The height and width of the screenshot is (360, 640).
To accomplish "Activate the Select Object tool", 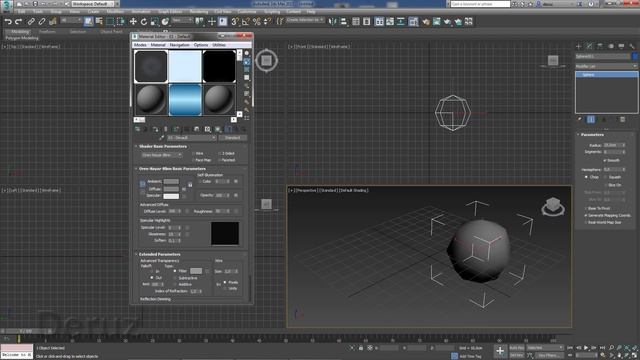I will tap(89, 22).
